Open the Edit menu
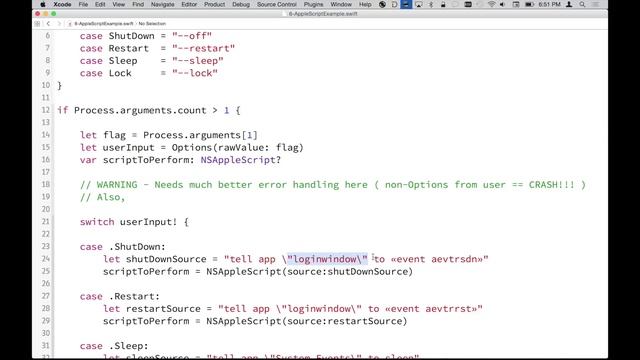640x360 pixels. (x=100, y=4)
